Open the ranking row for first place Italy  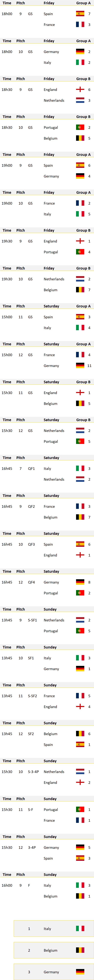coord(54,929)
